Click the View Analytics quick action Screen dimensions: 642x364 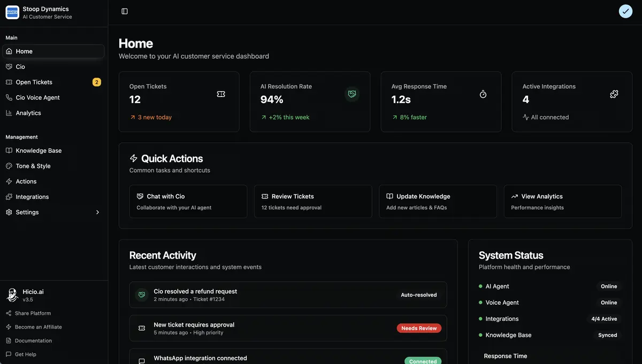563,202
